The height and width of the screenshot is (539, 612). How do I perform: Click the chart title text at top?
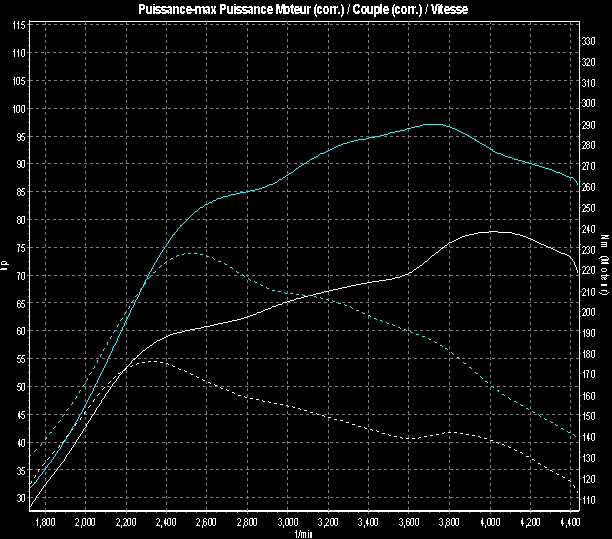[x=305, y=8]
